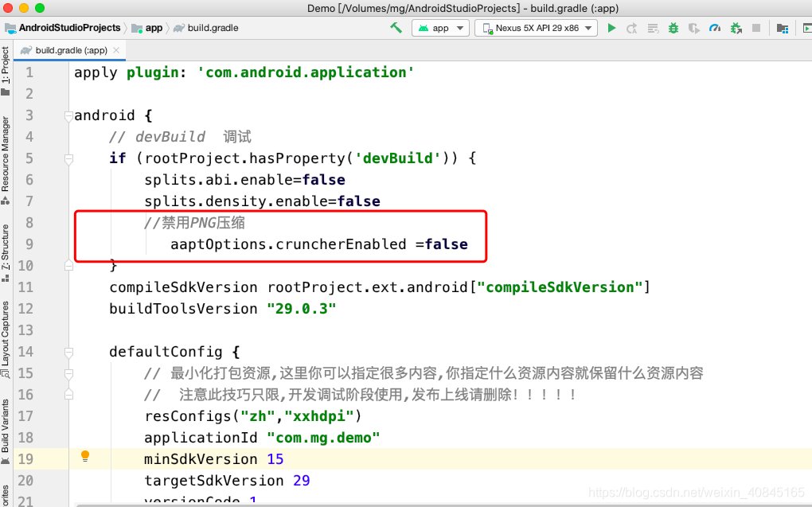Collapse the defaultConfig block at line 14
This screenshot has height=507, width=812.
pyautogui.click(x=69, y=352)
